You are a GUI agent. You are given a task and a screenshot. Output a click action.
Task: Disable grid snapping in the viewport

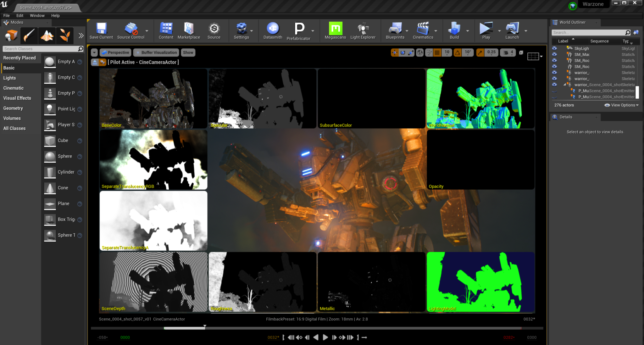tap(437, 52)
